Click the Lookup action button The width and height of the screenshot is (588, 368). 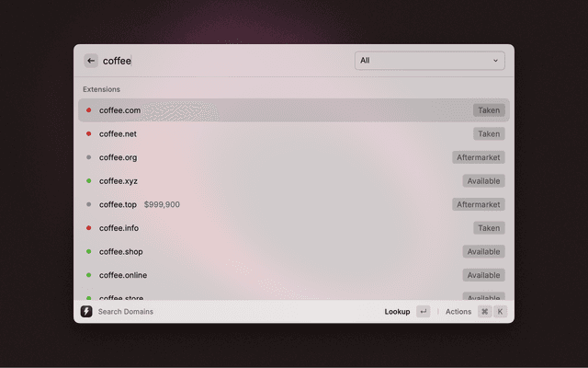point(397,312)
